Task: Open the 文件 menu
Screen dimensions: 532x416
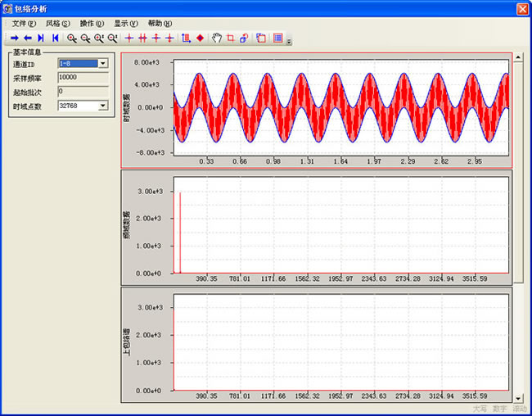Action: [24, 23]
